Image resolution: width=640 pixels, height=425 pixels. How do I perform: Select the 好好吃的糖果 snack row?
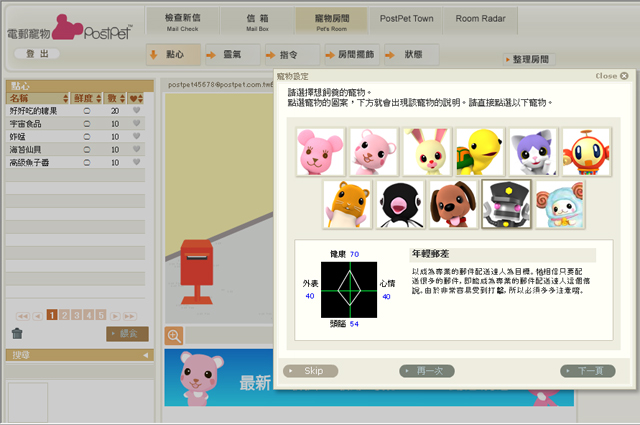tap(76, 111)
